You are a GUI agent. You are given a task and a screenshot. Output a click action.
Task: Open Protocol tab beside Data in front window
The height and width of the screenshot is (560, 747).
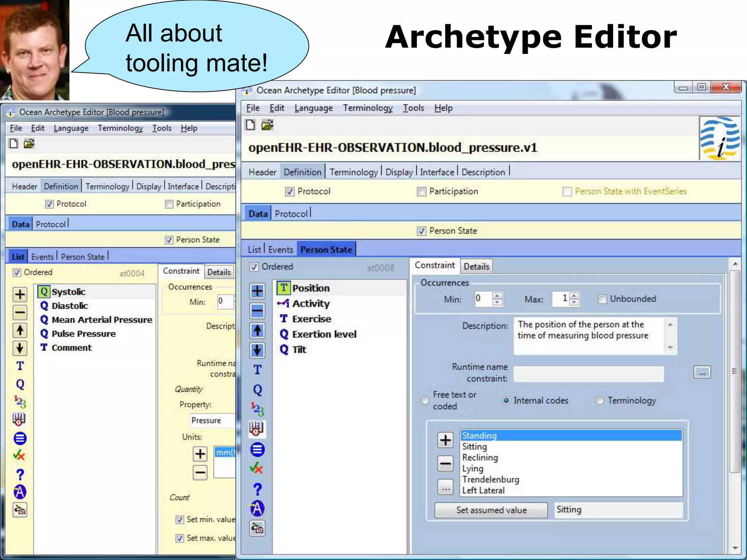(291, 214)
